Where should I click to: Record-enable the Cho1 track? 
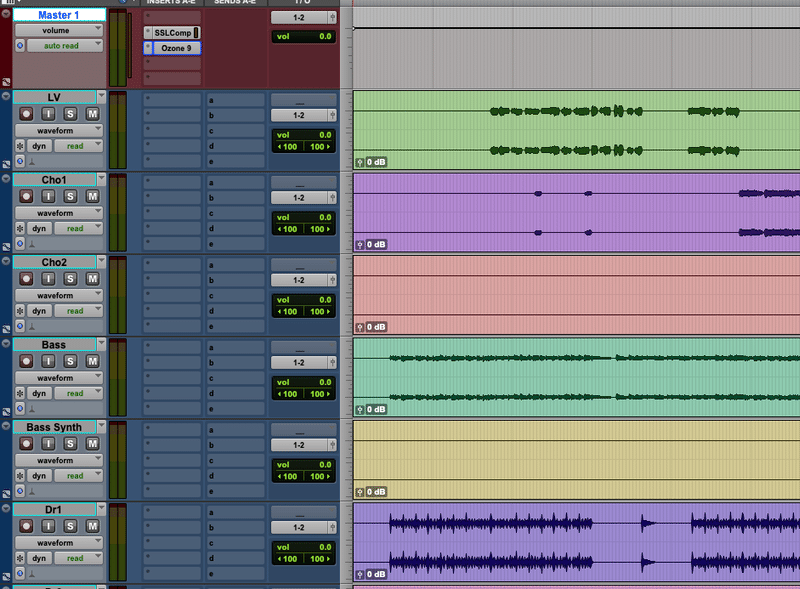(27, 197)
